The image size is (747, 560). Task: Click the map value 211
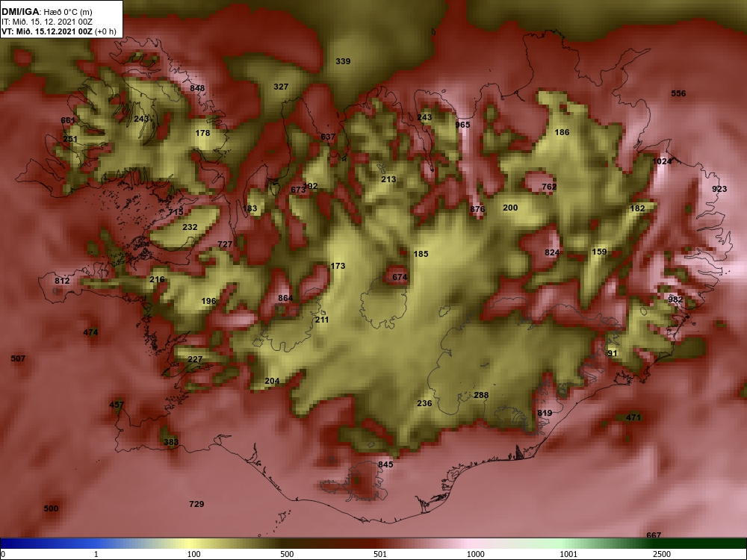click(321, 320)
